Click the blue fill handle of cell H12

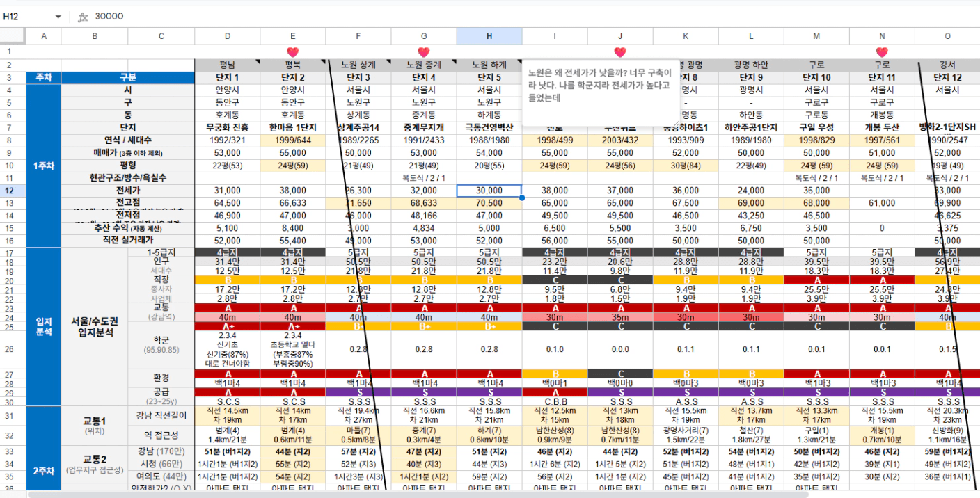point(522,198)
